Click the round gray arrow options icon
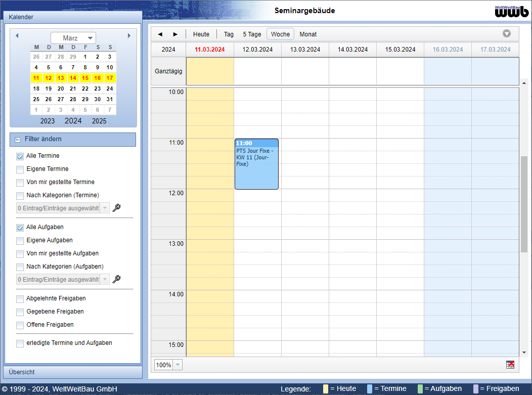This screenshot has height=395, width=532. coord(506,34)
